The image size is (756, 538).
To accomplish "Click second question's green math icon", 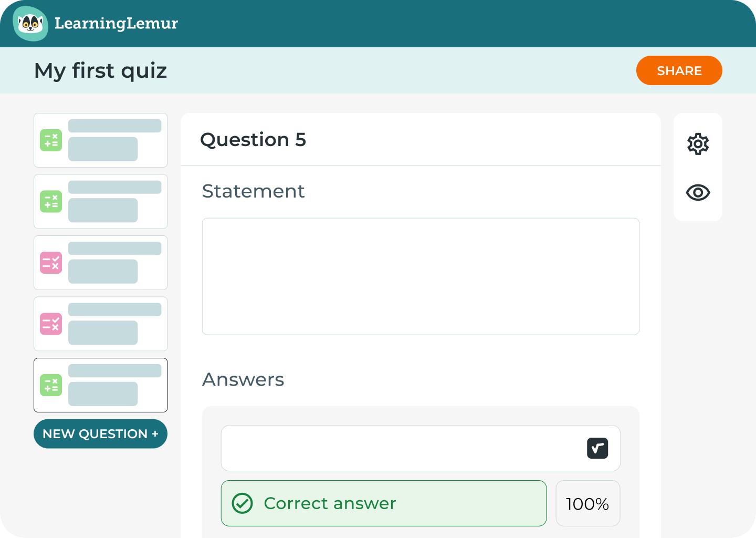I will coord(51,202).
